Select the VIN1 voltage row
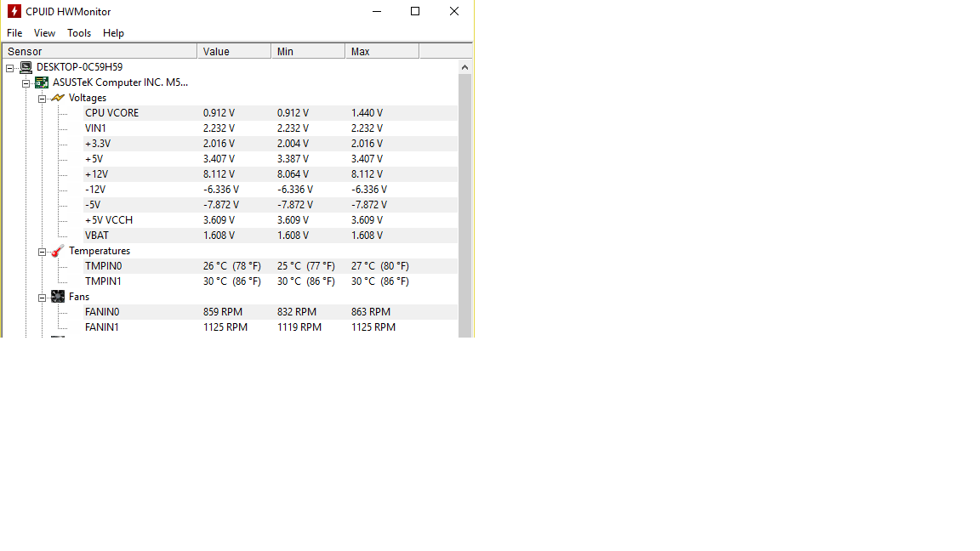Viewport: 980px width, 551px height. (270, 128)
